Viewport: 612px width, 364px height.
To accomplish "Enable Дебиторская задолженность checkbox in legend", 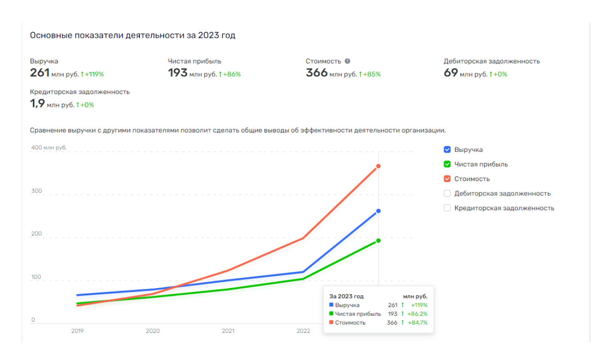I will 447,193.
